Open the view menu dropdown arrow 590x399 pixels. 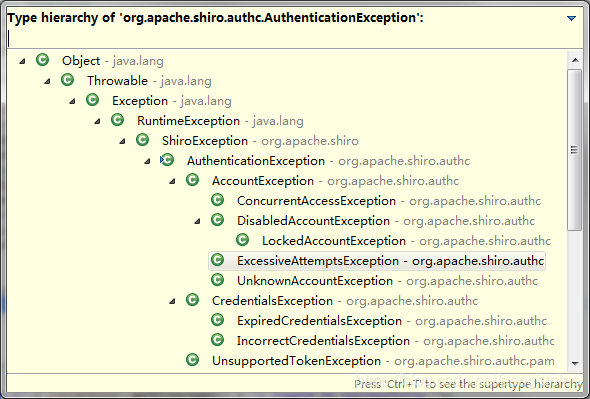click(x=571, y=18)
